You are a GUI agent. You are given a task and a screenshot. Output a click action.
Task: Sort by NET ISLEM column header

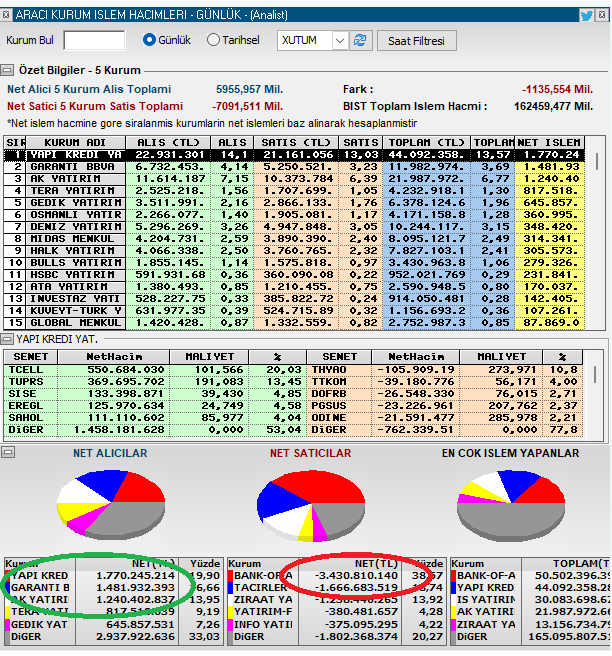549,142
